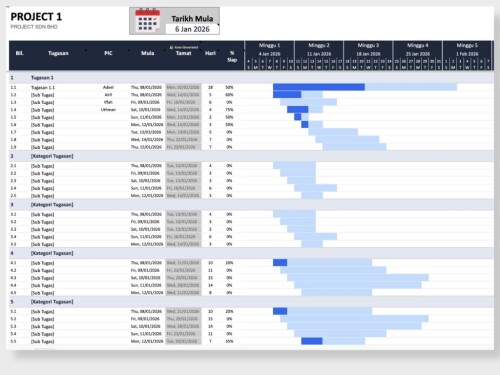Screen dimensions: 500x375
Task: Select the PIC cell of row 1.3
Action: pyautogui.click(x=108, y=102)
